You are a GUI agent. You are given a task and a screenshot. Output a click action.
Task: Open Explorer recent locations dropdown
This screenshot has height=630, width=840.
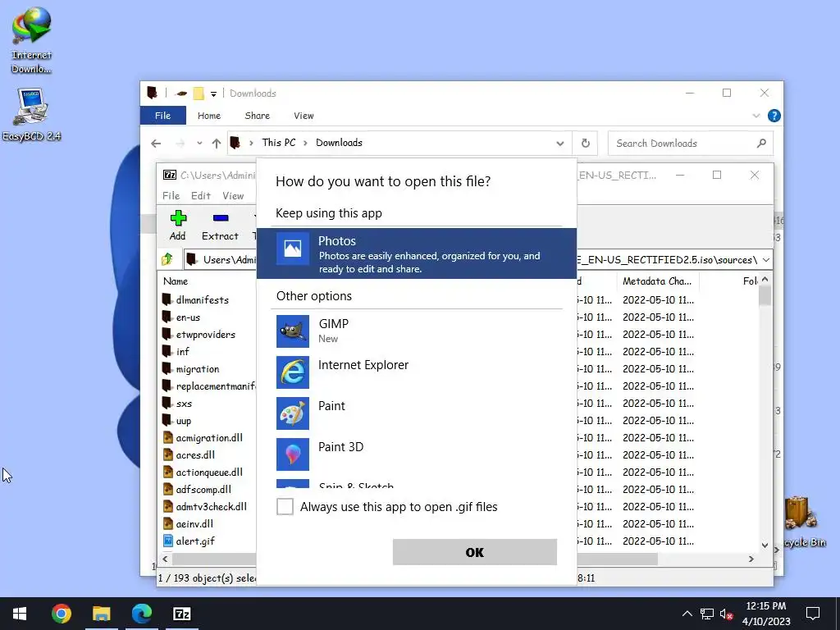pyautogui.click(x=199, y=143)
